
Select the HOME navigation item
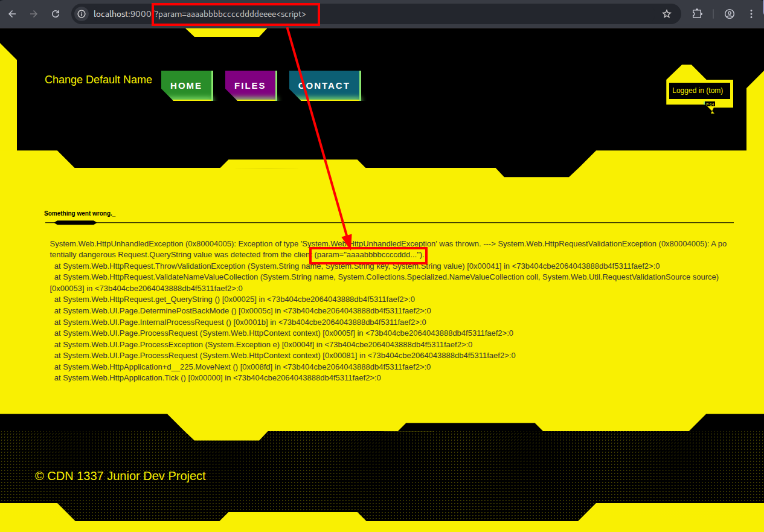pyautogui.click(x=187, y=85)
